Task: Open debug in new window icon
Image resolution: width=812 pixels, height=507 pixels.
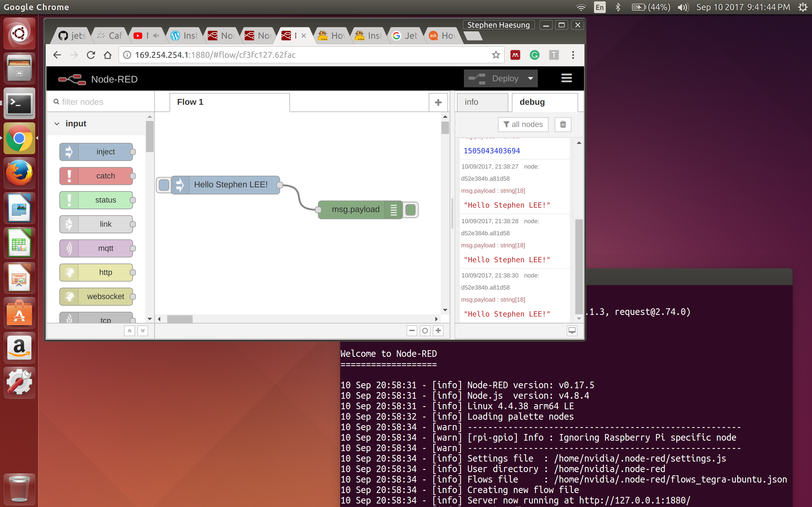Action: (572, 330)
